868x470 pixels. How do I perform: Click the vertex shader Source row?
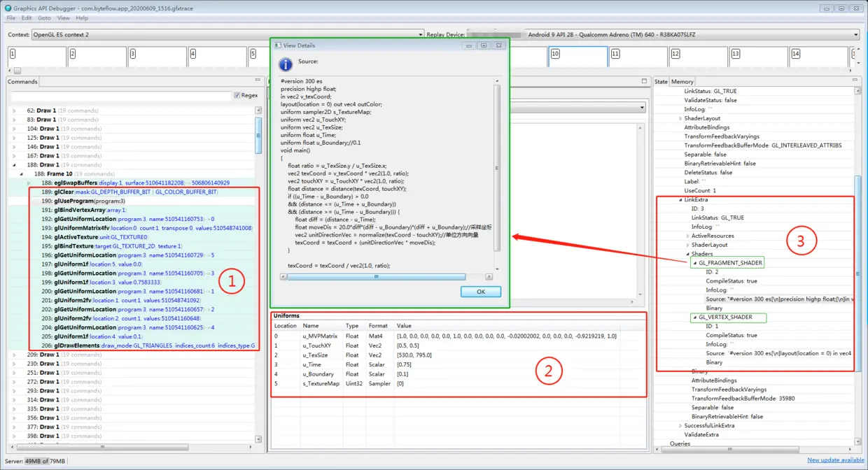pyautogui.click(x=779, y=353)
